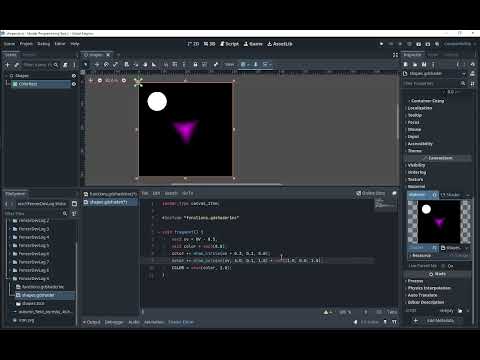The image size is (480, 360).
Task: Expand the Visibility section
Action: pyautogui.click(x=416, y=165)
